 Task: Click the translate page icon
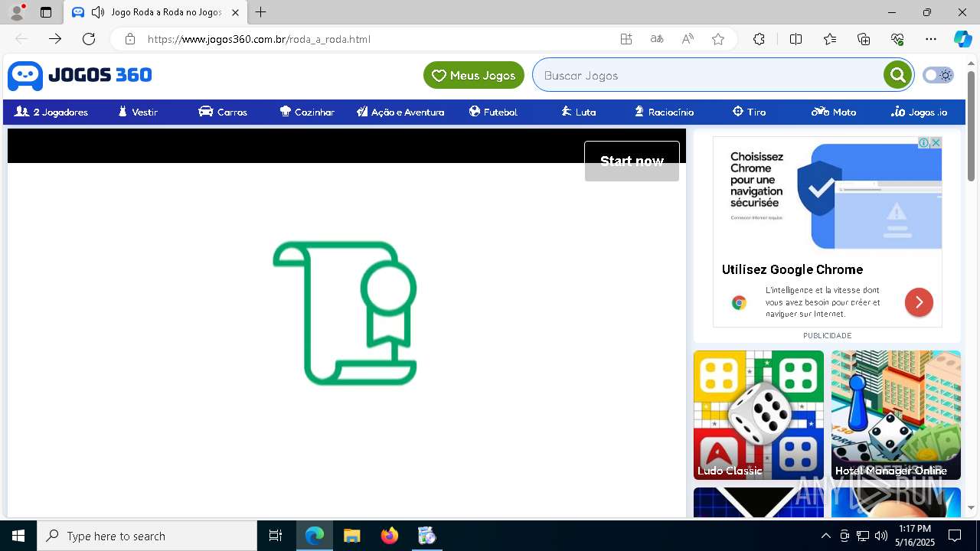[x=657, y=39]
